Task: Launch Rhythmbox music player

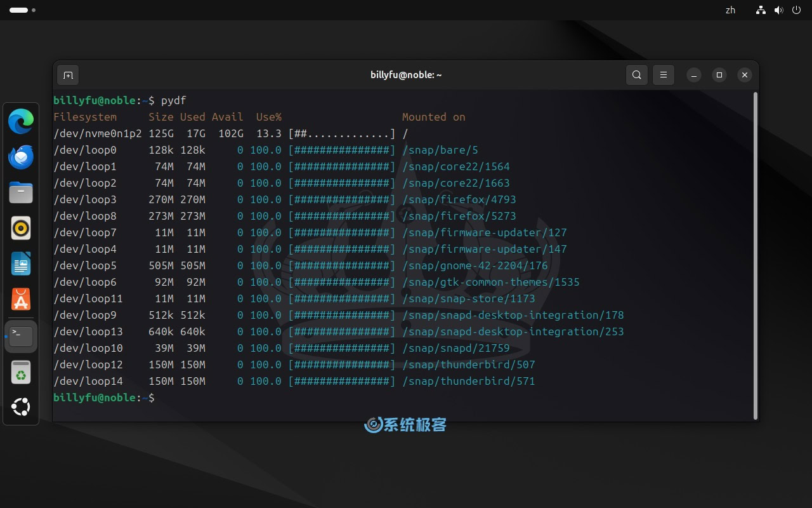Action: pyautogui.click(x=21, y=228)
